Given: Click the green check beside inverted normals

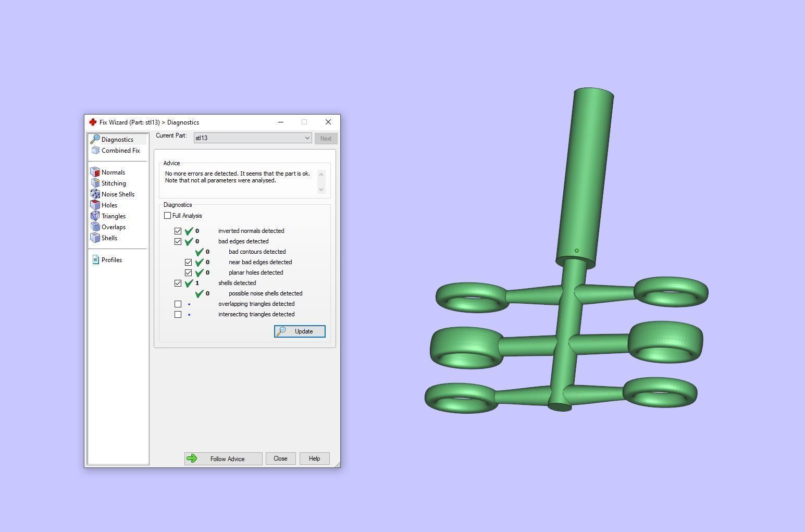Looking at the screenshot, I should tap(189, 231).
